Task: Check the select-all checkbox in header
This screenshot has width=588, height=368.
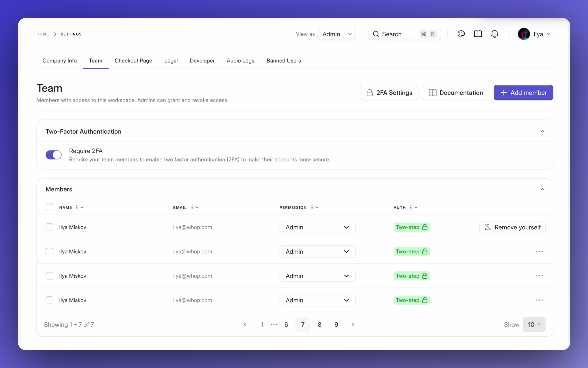Action: tap(49, 207)
